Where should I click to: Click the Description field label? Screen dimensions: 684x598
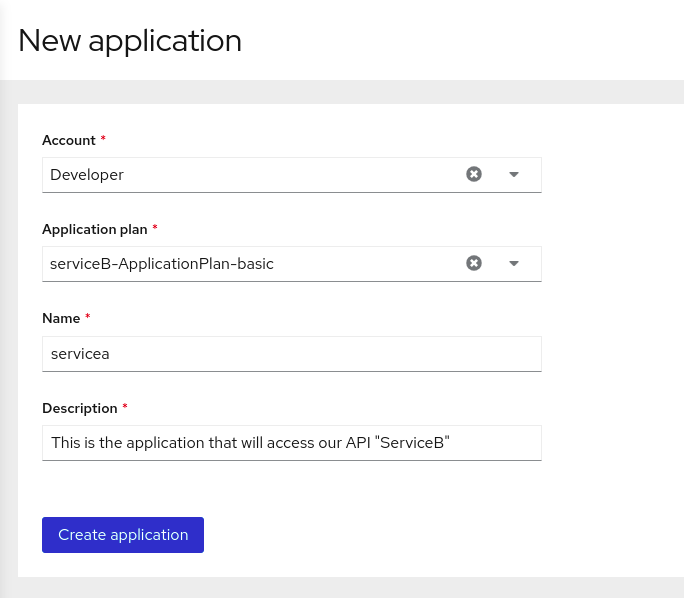(x=80, y=408)
